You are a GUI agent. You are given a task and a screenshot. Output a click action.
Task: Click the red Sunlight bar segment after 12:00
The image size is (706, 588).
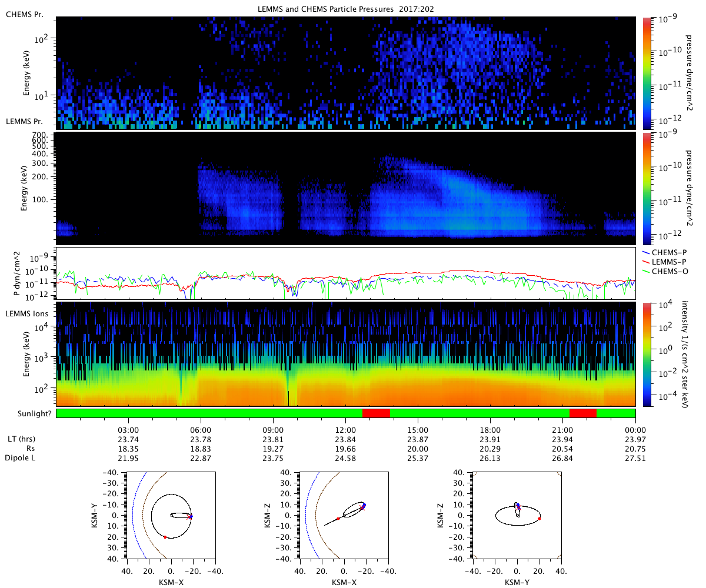(x=376, y=413)
